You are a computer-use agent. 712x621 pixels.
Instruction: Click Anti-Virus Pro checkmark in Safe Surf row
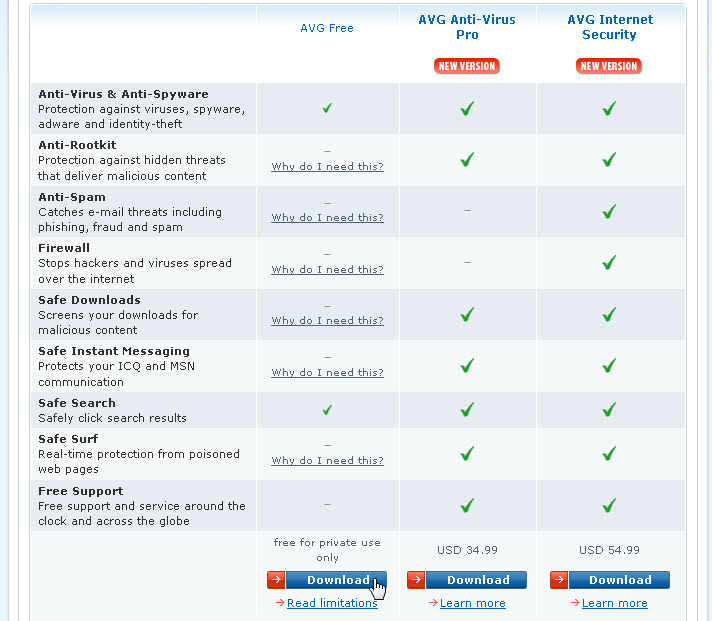click(467, 453)
